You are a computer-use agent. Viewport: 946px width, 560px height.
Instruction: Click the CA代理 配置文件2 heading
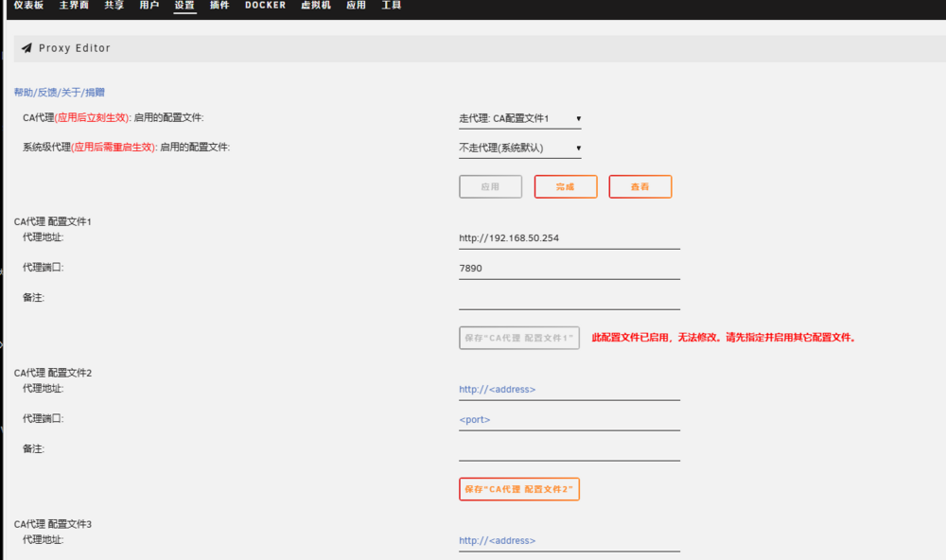click(x=53, y=374)
